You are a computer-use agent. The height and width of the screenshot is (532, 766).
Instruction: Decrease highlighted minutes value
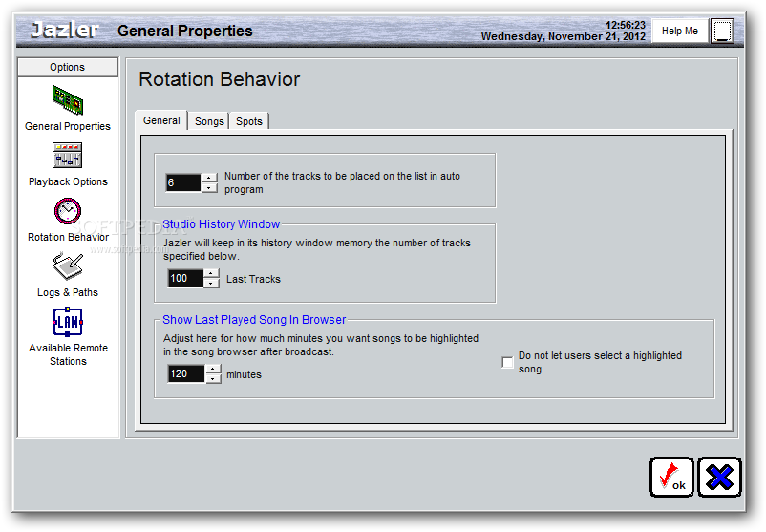(x=213, y=379)
